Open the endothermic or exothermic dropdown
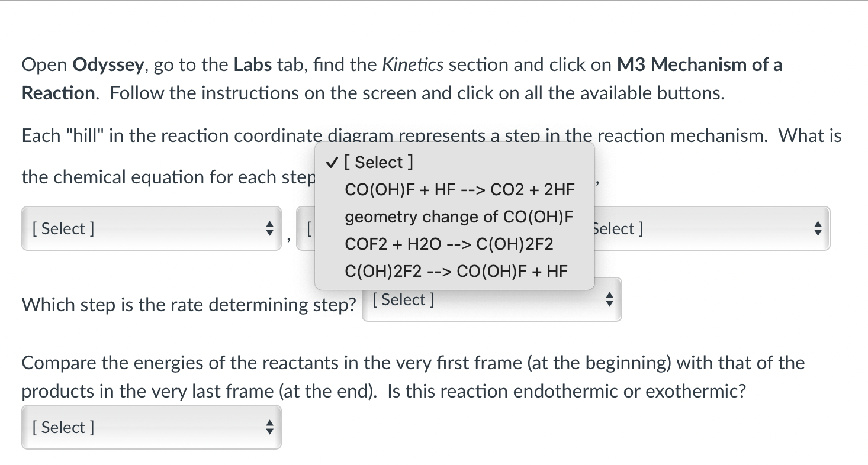 click(x=151, y=427)
